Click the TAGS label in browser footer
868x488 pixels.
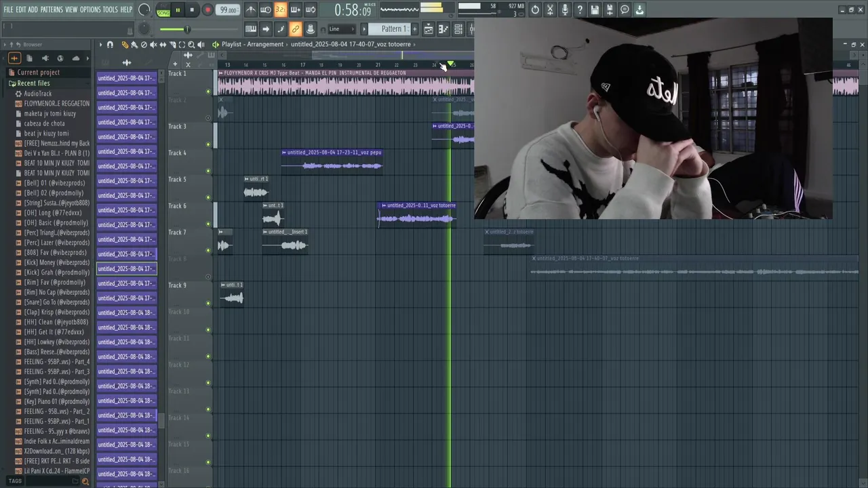15,481
